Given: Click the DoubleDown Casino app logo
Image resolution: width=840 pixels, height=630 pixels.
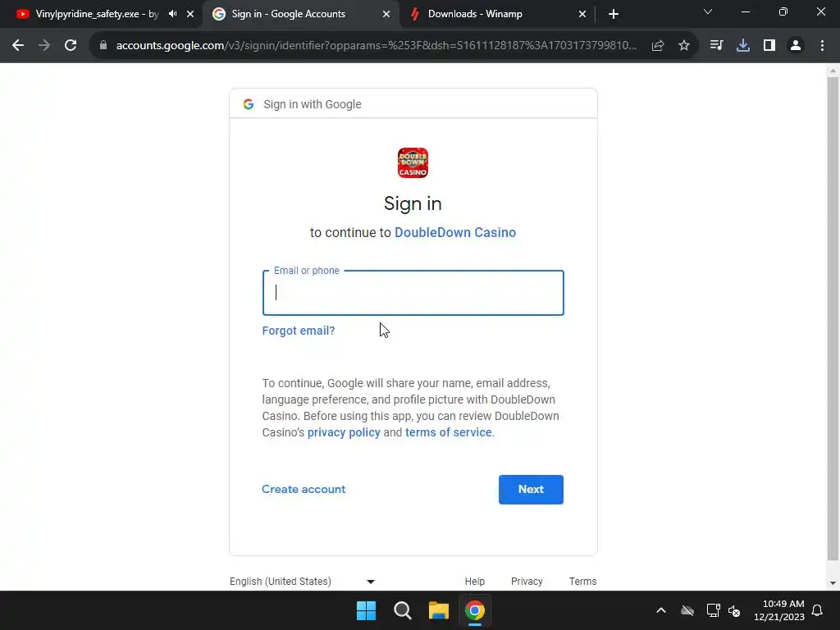Looking at the screenshot, I should pos(413,163).
